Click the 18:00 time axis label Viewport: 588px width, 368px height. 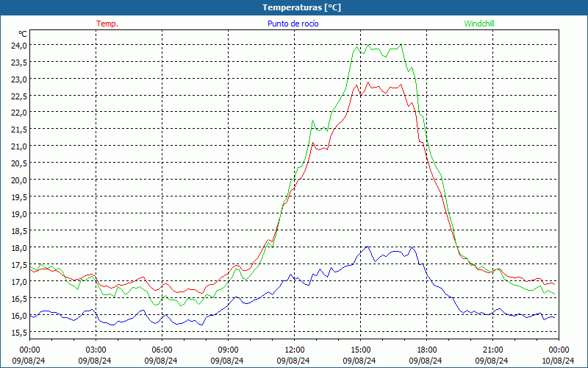[x=426, y=350]
